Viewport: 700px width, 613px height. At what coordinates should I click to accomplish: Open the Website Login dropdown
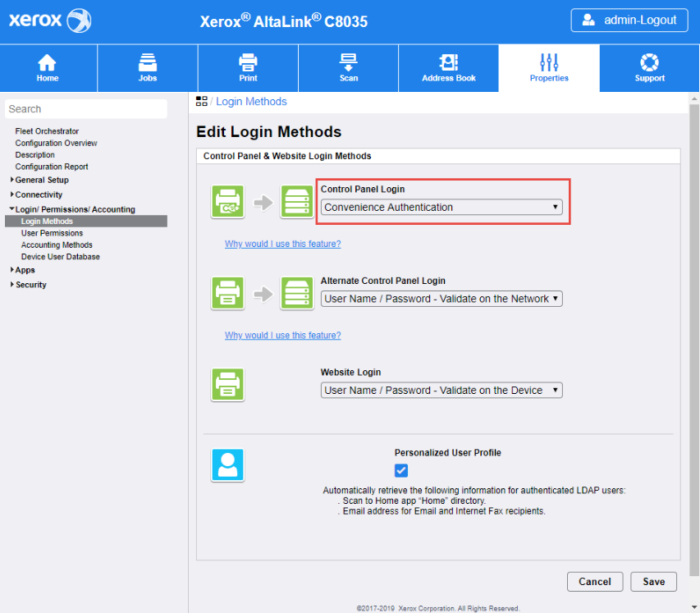pyautogui.click(x=442, y=391)
